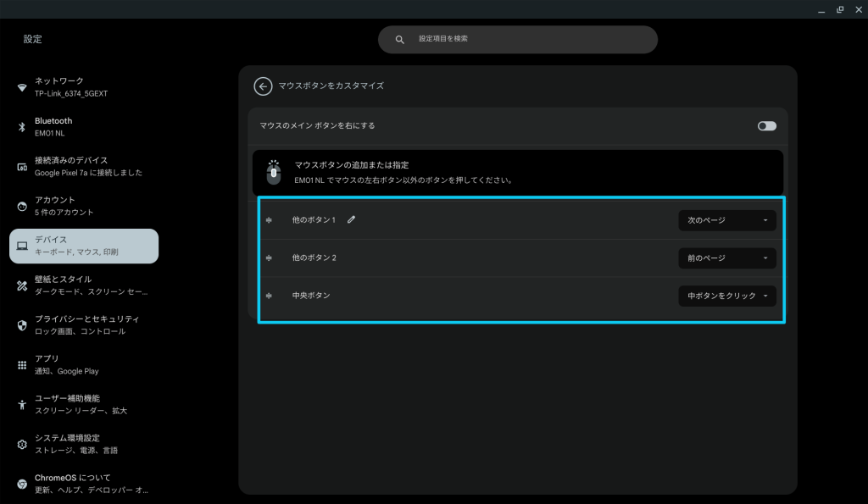Click the mouse illustration icon

[x=273, y=172]
